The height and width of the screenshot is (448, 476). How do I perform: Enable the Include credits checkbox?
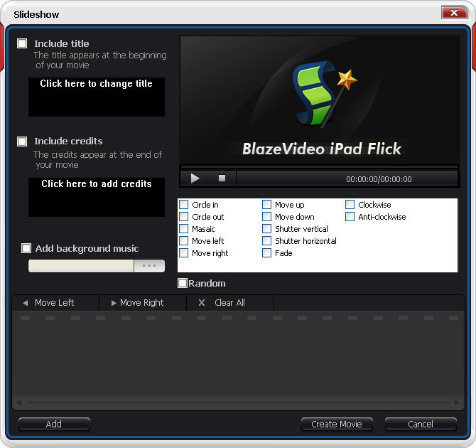click(x=22, y=141)
